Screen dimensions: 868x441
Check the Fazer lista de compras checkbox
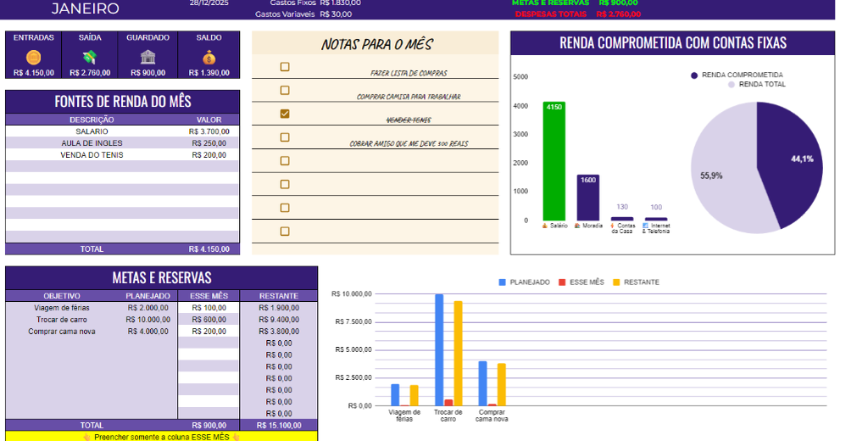click(x=285, y=66)
